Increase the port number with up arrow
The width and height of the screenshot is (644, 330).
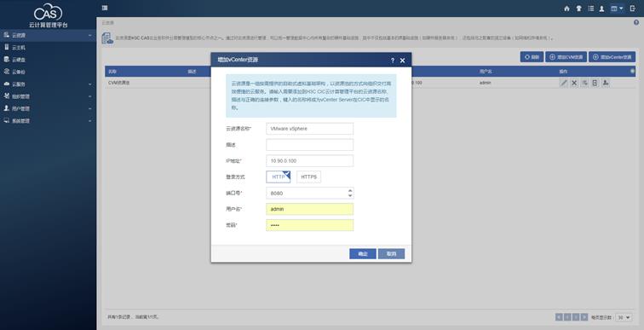[350, 191]
